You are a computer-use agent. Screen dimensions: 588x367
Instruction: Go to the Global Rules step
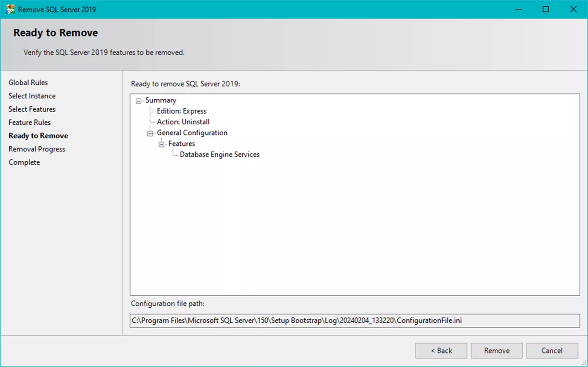pos(28,83)
